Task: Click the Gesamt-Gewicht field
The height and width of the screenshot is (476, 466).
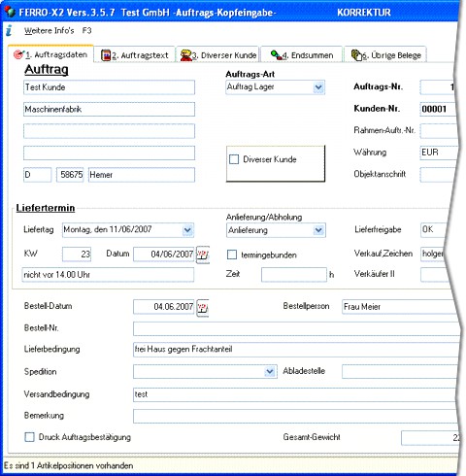Action: (430, 438)
